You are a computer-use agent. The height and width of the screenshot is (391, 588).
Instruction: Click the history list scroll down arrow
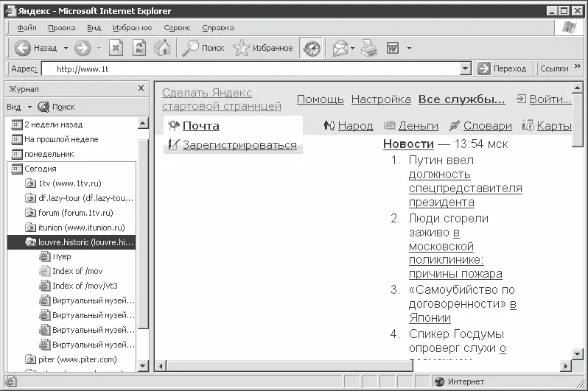(143, 365)
